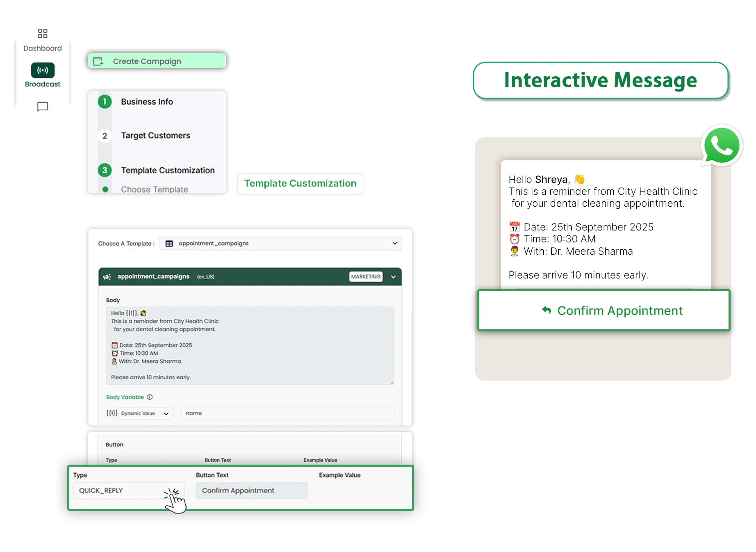The width and height of the screenshot is (756, 552).
Task: Open the Body Variable info icon
Action: tap(150, 397)
